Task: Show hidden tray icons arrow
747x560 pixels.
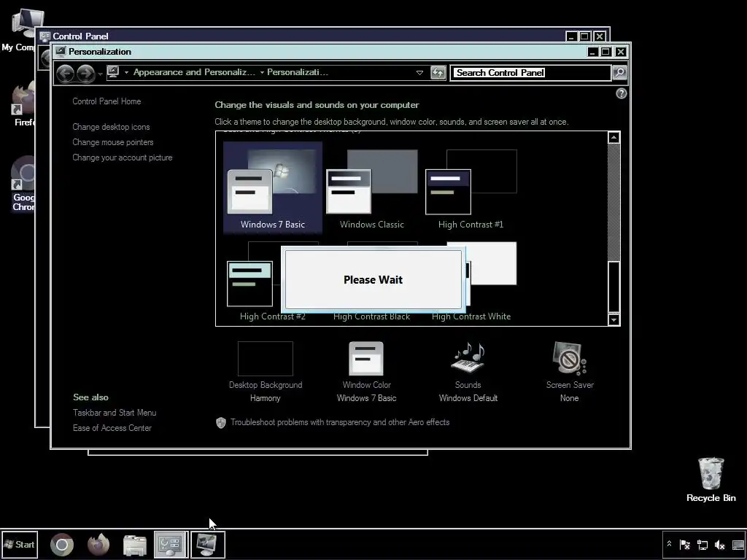Action: (x=669, y=544)
